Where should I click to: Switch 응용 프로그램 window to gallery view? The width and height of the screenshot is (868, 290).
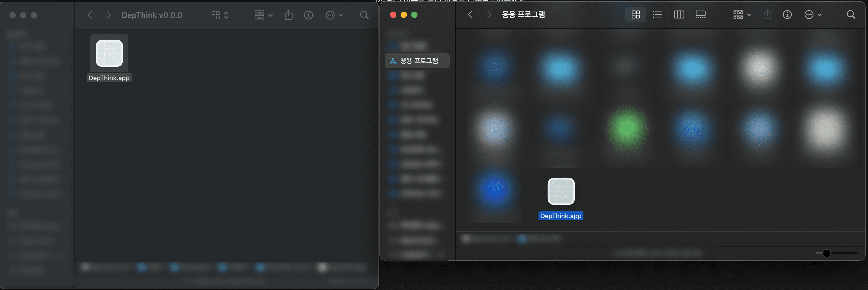(x=700, y=15)
